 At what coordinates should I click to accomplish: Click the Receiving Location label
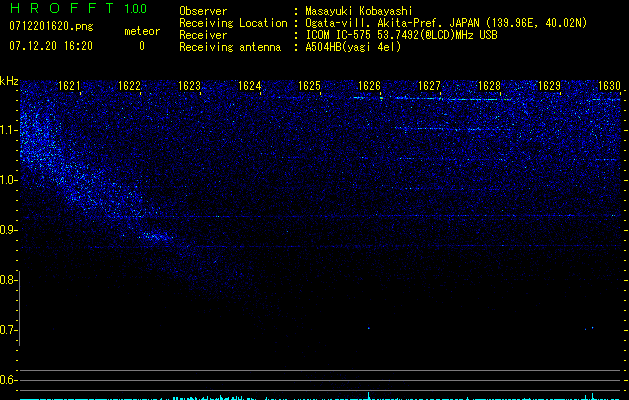pos(233,23)
